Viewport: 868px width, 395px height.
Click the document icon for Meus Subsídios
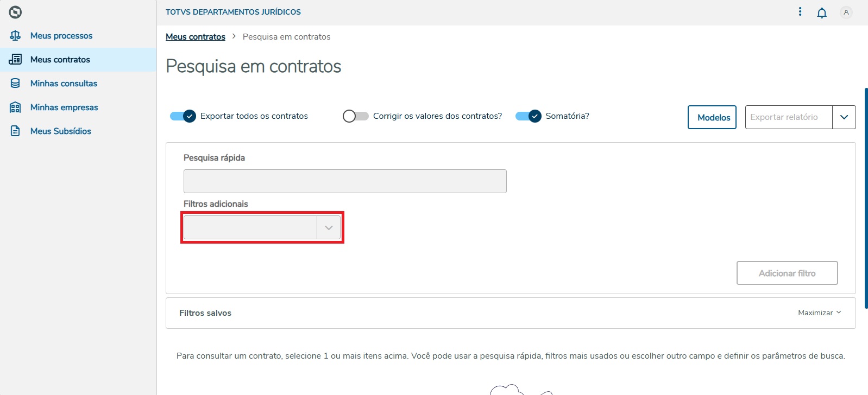pyautogui.click(x=15, y=131)
